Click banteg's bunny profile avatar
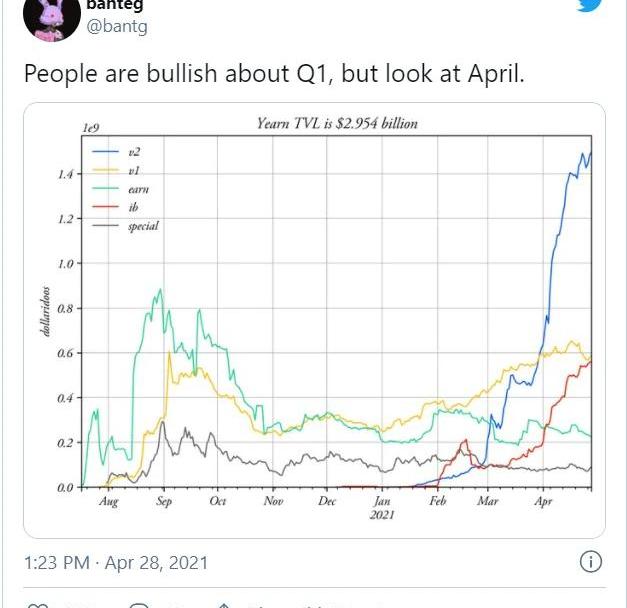This screenshot has width=627, height=608. (x=51, y=17)
